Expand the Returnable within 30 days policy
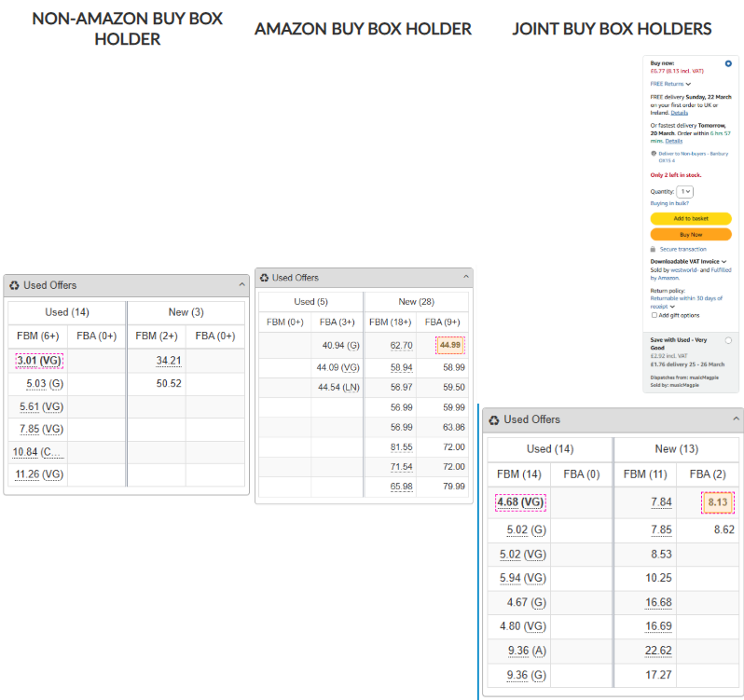 (x=686, y=302)
